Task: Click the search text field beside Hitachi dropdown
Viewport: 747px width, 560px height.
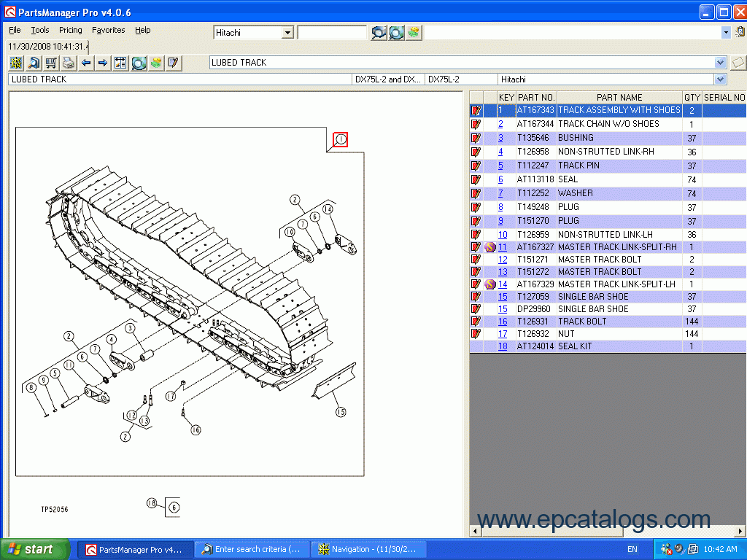Action: tap(332, 32)
